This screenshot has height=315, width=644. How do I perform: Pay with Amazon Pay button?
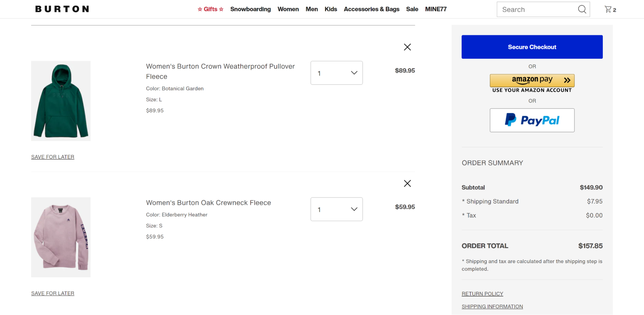pos(532,80)
